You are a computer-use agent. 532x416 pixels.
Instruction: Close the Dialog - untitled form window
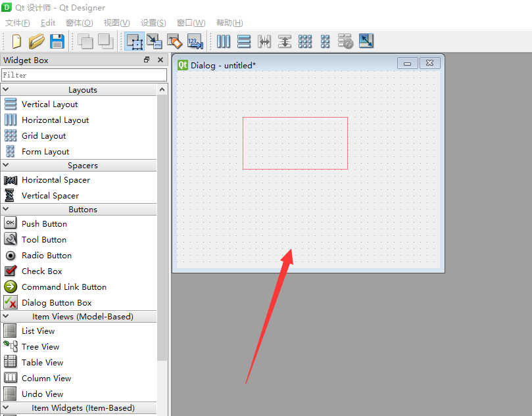coord(430,63)
